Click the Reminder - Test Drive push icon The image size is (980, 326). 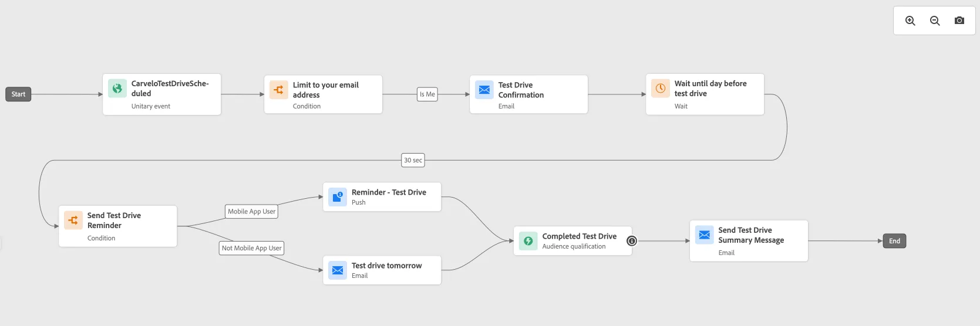point(338,197)
